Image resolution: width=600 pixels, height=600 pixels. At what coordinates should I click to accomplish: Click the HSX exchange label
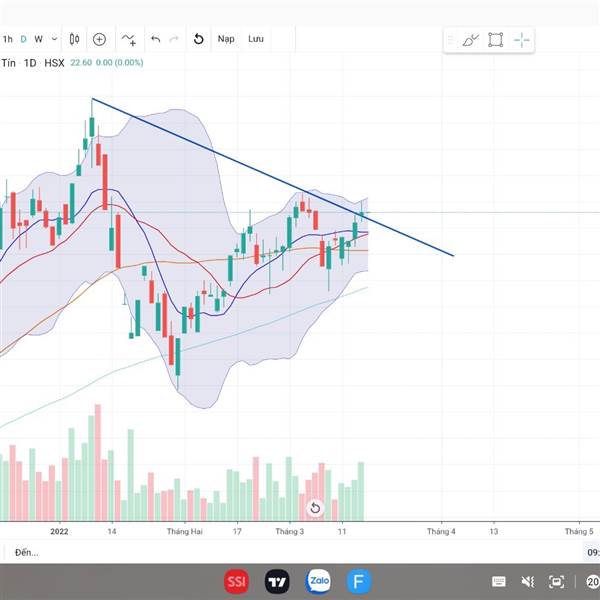pos(54,63)
